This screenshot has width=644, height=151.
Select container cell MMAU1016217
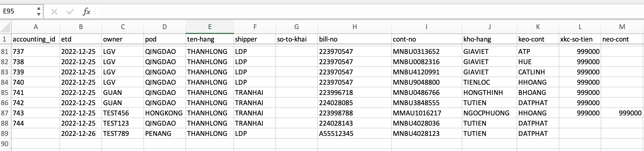click(x=426, y=113)
